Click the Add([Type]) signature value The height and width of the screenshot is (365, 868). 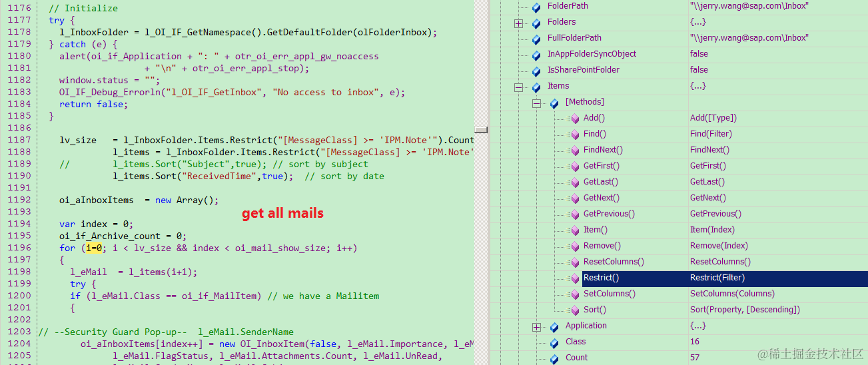point(713,118)
